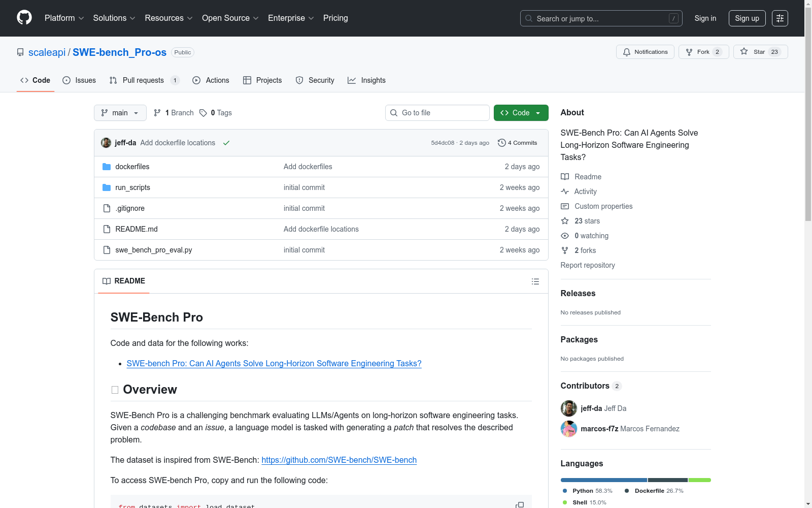The height and width of the screenshot is (508, 812).
Task: Select the README tab
Action: (124, 281)
